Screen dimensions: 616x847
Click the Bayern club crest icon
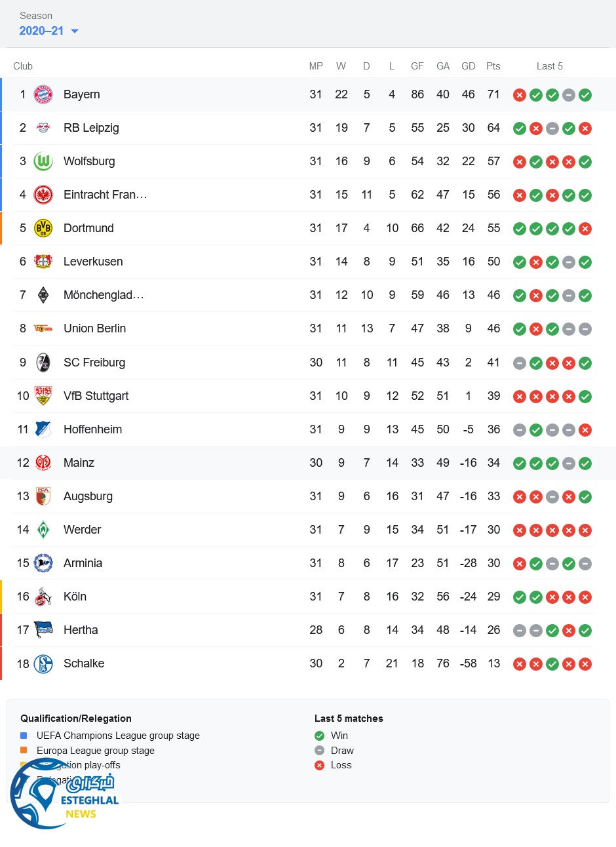pyautogui.click(x=43, y=94)
